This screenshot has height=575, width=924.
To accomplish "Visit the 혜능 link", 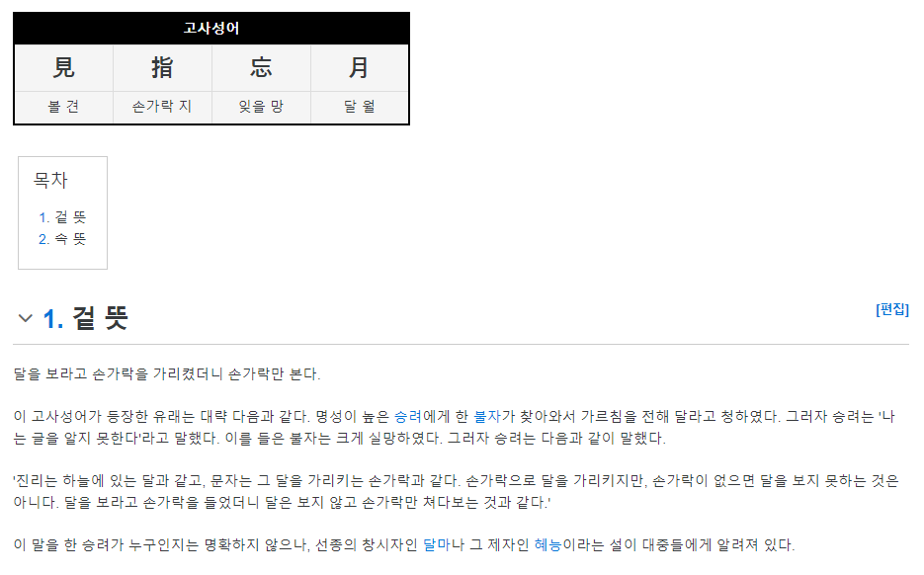I will click(548, 545).
